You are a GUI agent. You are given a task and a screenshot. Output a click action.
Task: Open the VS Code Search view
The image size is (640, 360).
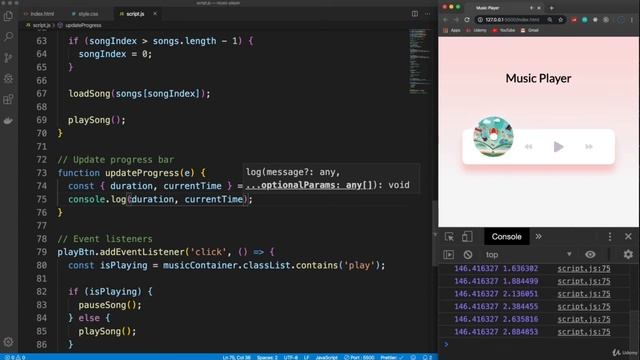click(x=8, y=37)
